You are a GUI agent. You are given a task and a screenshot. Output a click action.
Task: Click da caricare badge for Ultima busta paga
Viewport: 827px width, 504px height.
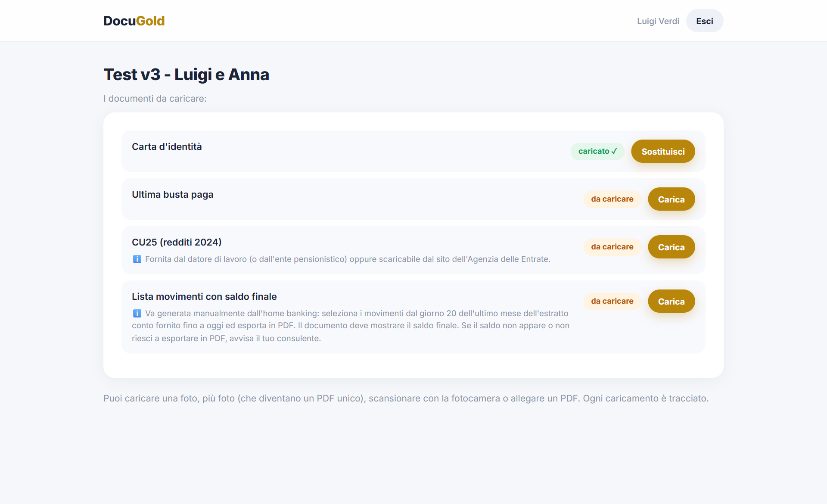click(612, 199)
